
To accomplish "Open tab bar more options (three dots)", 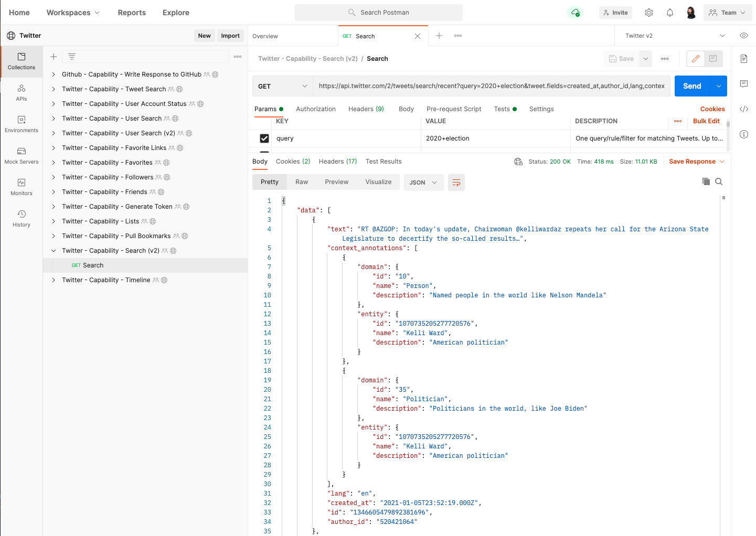I will (458, 36).
